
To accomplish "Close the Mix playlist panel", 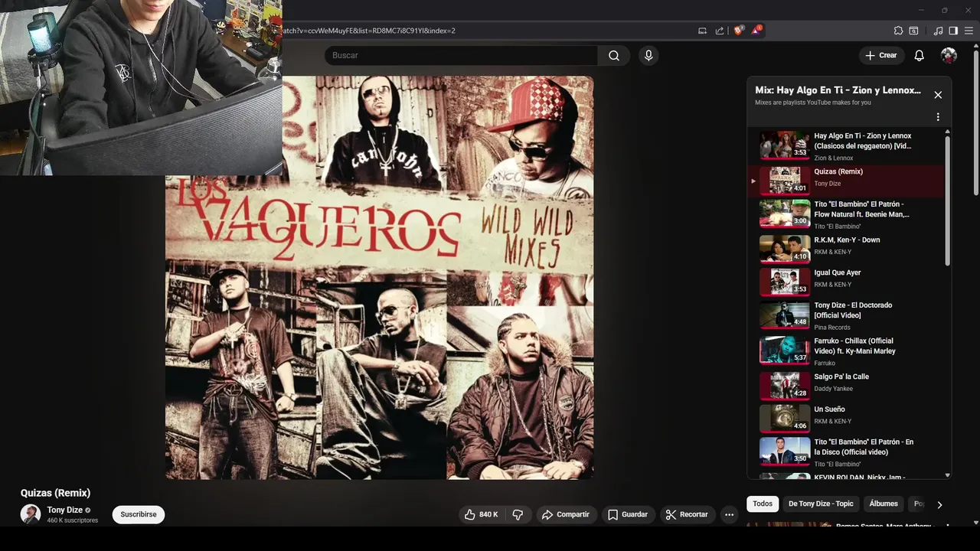I will pyautogui.click(x=938, y=95).
